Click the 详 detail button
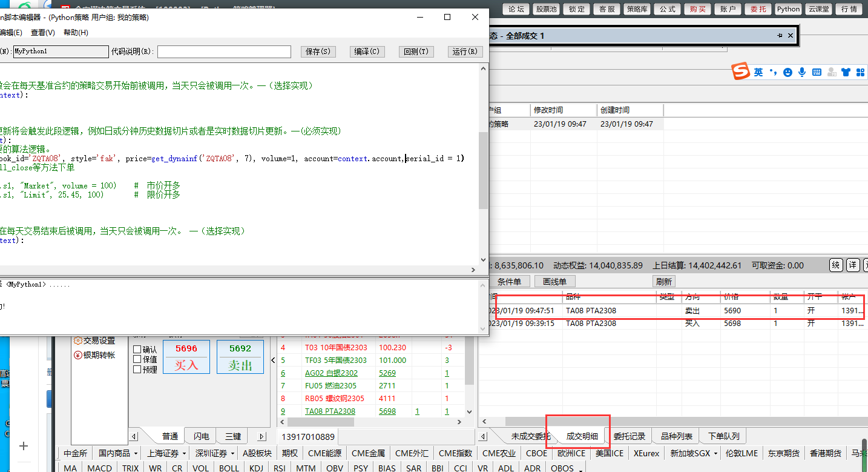 click(853, 265)
